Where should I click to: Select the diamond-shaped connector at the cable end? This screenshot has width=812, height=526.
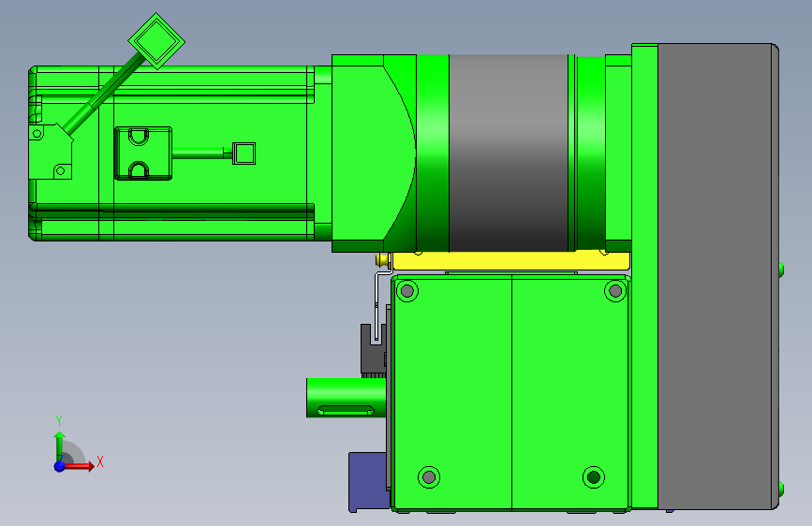[x=156, y=41]
